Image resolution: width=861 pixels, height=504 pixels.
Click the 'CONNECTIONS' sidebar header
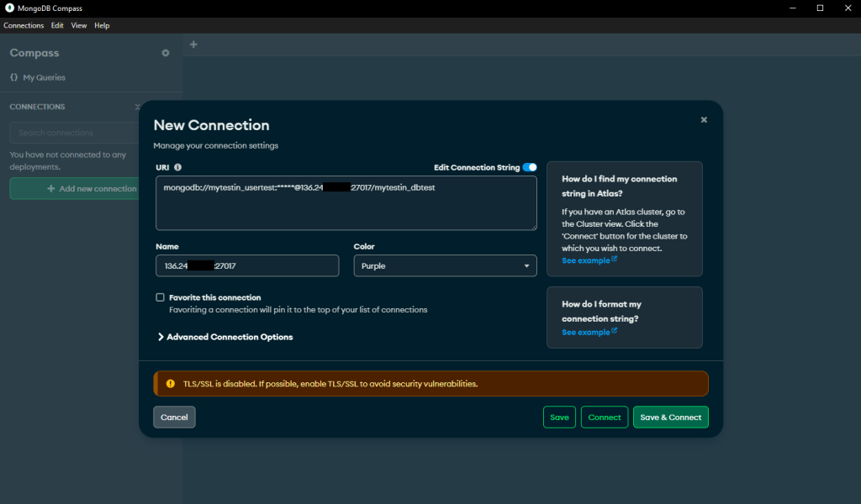tap(37, 107)
